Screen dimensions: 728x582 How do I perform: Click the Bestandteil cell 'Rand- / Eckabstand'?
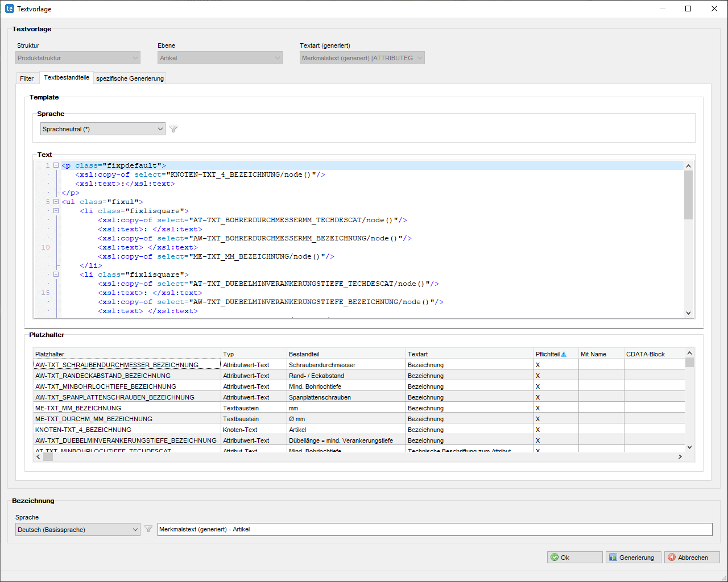coord(346,376)
